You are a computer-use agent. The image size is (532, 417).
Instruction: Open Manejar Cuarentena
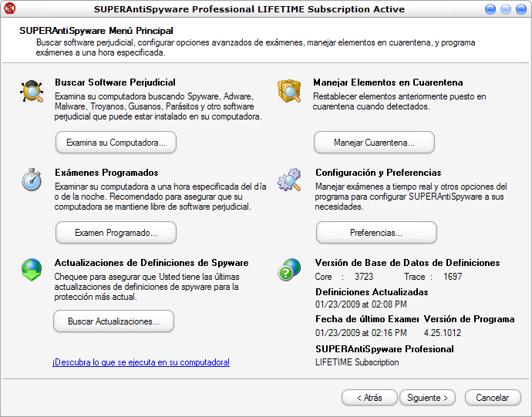[x=374, y=143]
